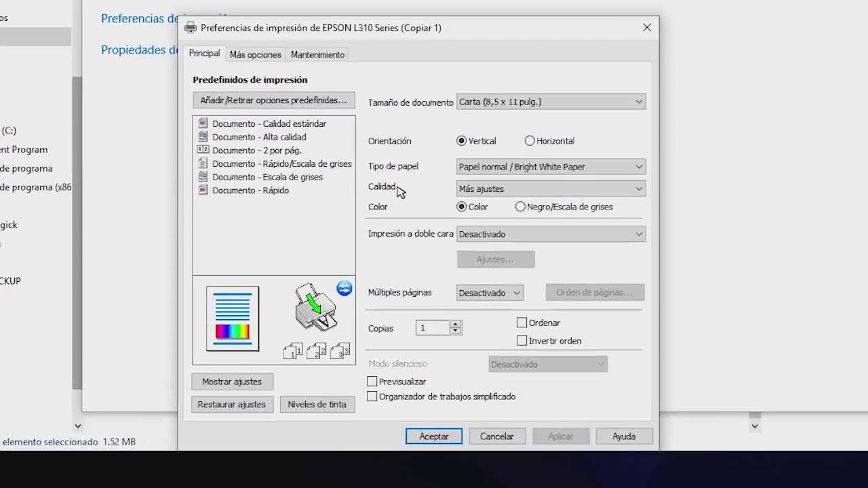The image size is (868, 488).
Task: Click the 'gick' item in left pane
Action: 9,224
